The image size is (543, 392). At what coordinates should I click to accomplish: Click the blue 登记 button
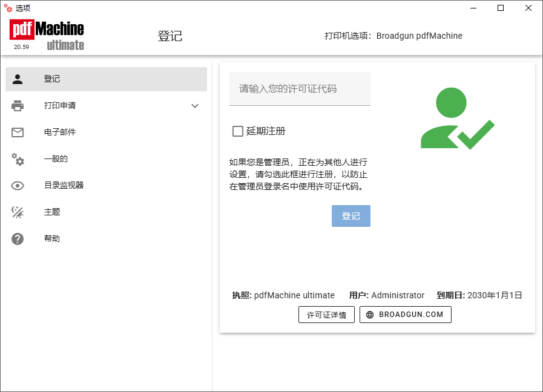[x=351, y=216]
